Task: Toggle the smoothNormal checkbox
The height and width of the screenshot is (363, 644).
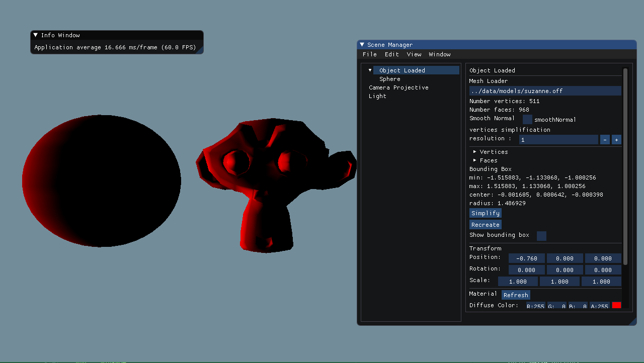Action: tap(527, 119)
